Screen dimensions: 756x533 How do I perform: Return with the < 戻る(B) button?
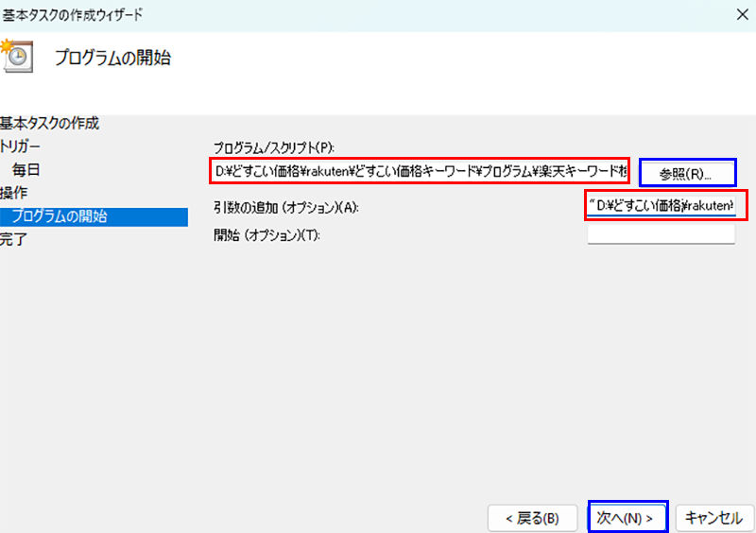[532, 519]
